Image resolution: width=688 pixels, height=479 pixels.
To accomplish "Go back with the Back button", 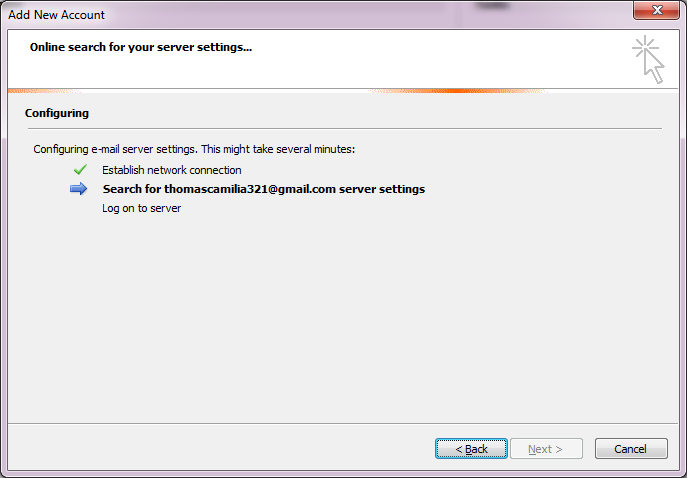I will [472, 449].
